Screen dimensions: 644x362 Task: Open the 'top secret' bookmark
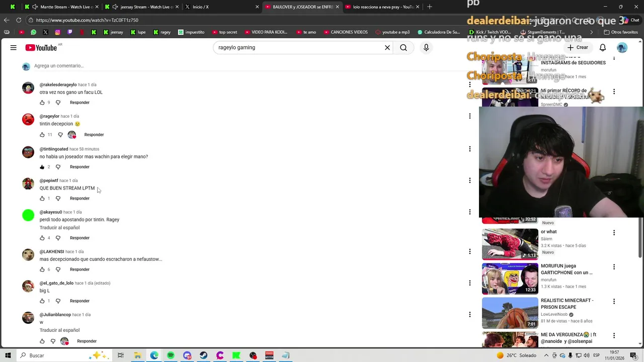coord(224,32)
